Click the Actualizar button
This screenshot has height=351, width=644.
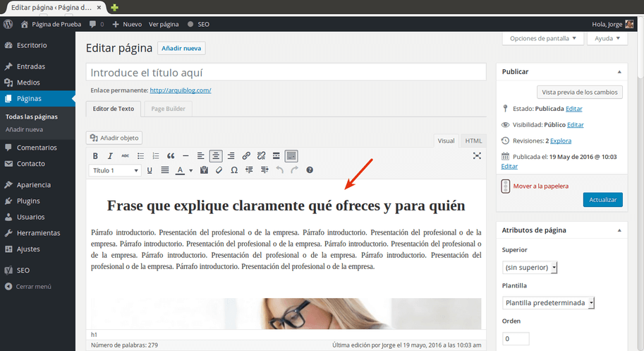pos(602,200)
